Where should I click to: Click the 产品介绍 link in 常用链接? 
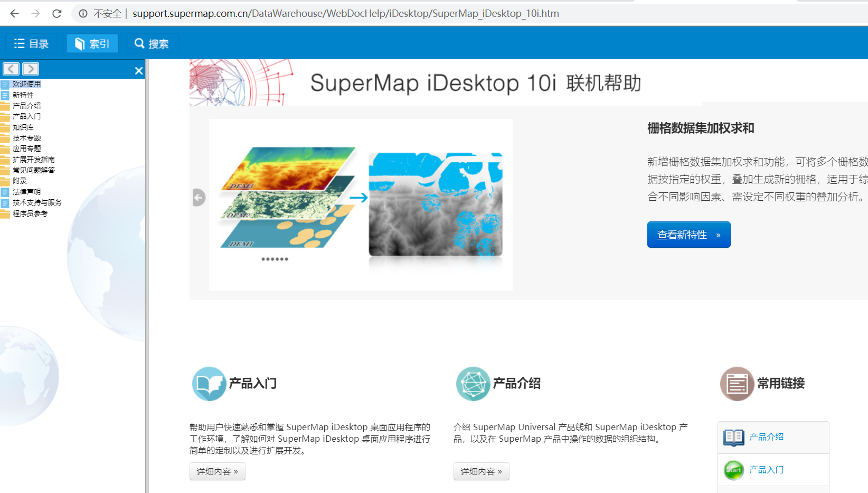[x=766, y=437]
